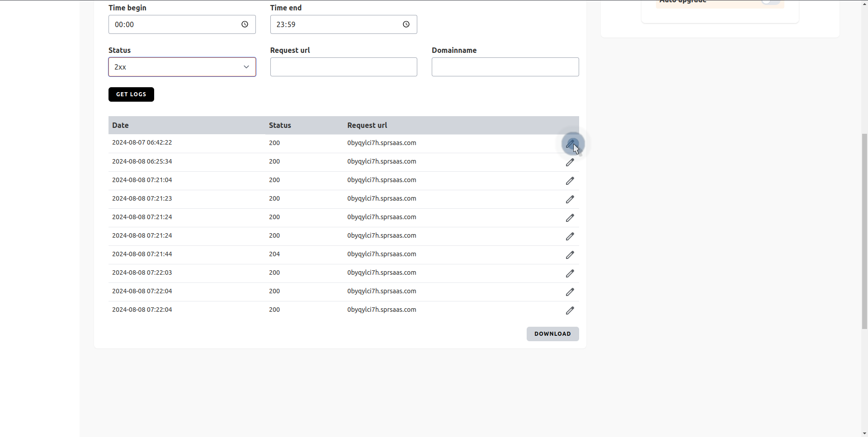The height and width of the screenshot is (437, 868).
Task: Click the pencil icon on the 07:21:24 row
Action: (x=570, y=218)
